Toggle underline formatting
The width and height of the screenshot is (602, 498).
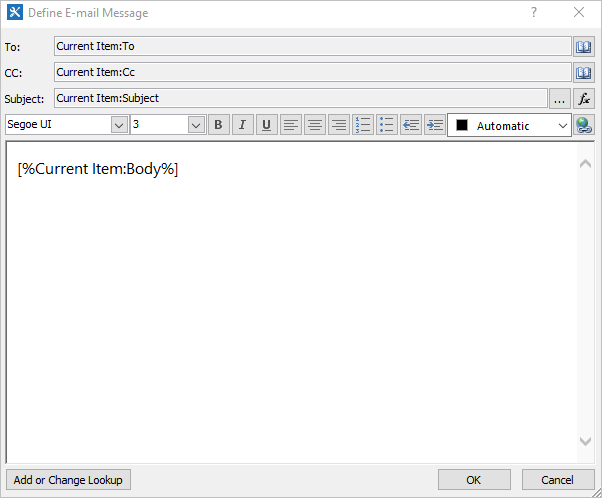coord(266,125)
